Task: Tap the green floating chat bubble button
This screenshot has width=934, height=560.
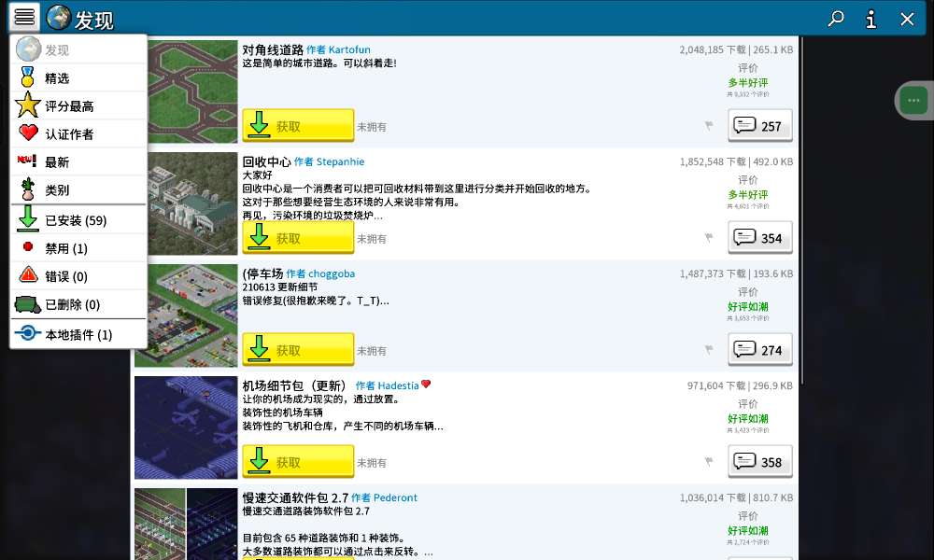Action: coord(913,101)
